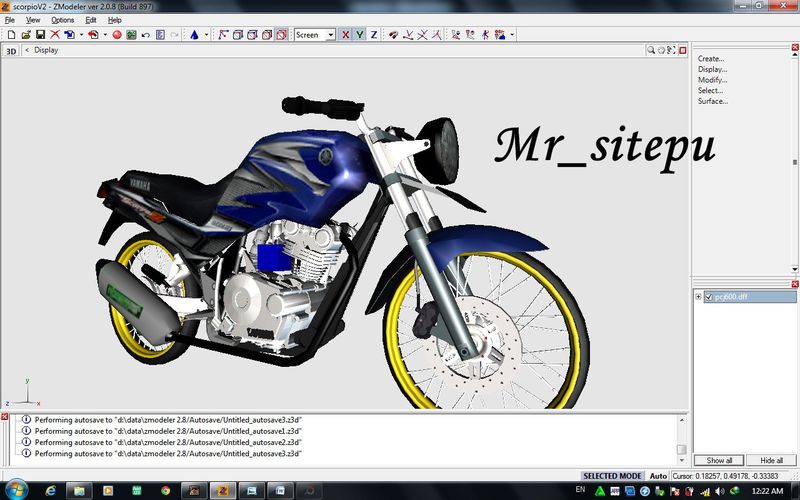The width and height of the screenshot is (800, 500).
Task: Click the red magnet snap icon
Action: tap(393, 35)
